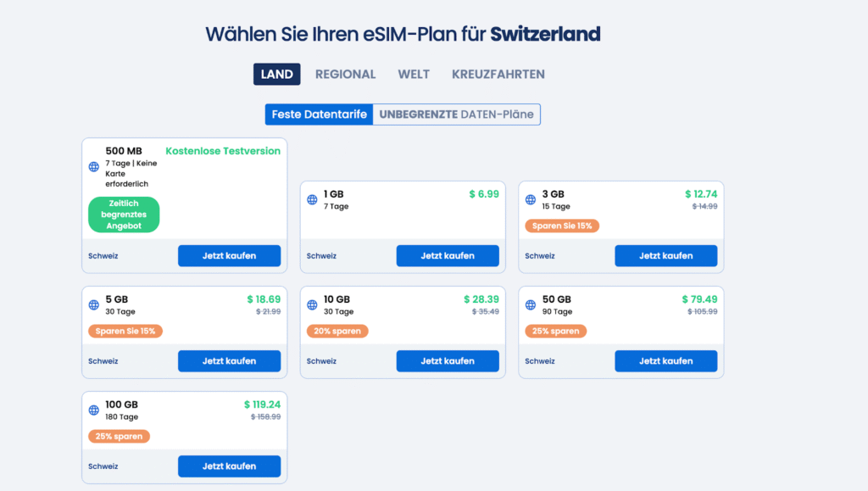
Task: Click the globe icon on the 10 GB plan
Action: [x=312, y=304]
